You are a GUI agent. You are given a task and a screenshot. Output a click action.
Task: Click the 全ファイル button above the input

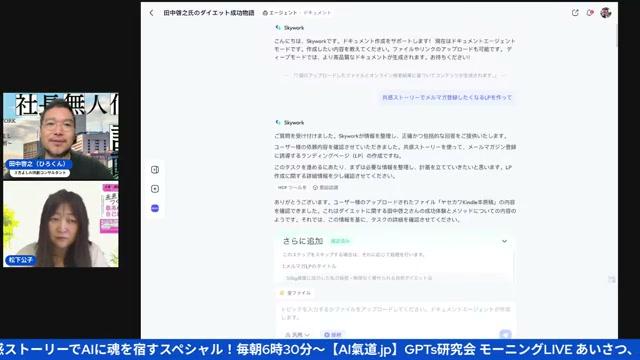(295, 293)
